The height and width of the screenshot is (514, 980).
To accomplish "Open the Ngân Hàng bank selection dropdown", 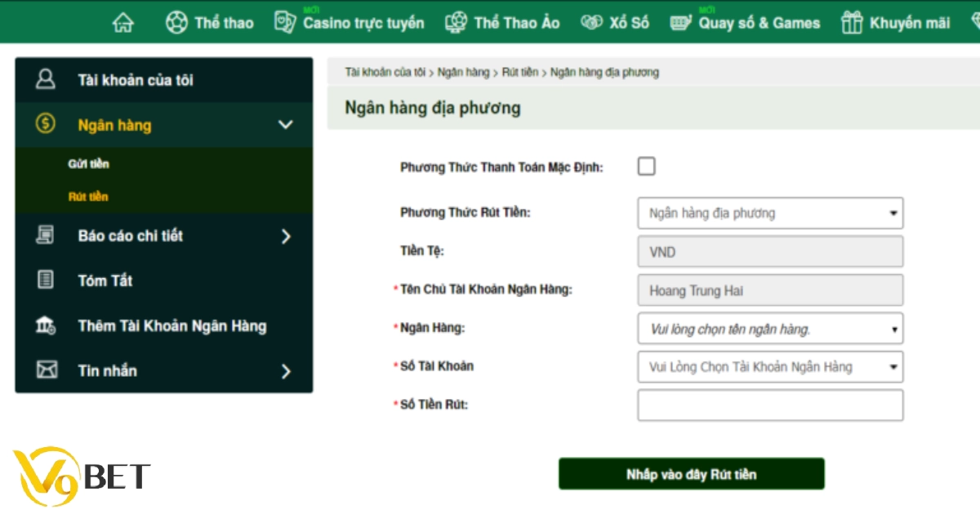I will (770, 328).
